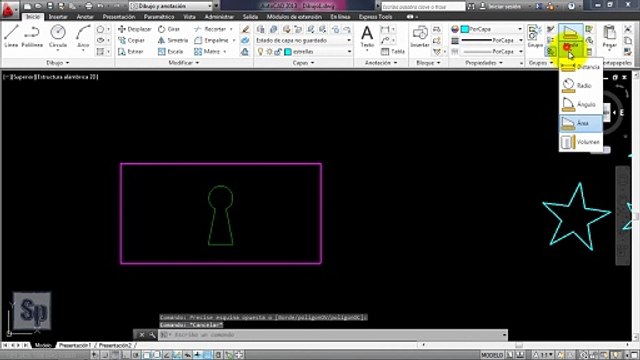
Task: Select the Polilínea draw tool
Action: click(32, 36)
